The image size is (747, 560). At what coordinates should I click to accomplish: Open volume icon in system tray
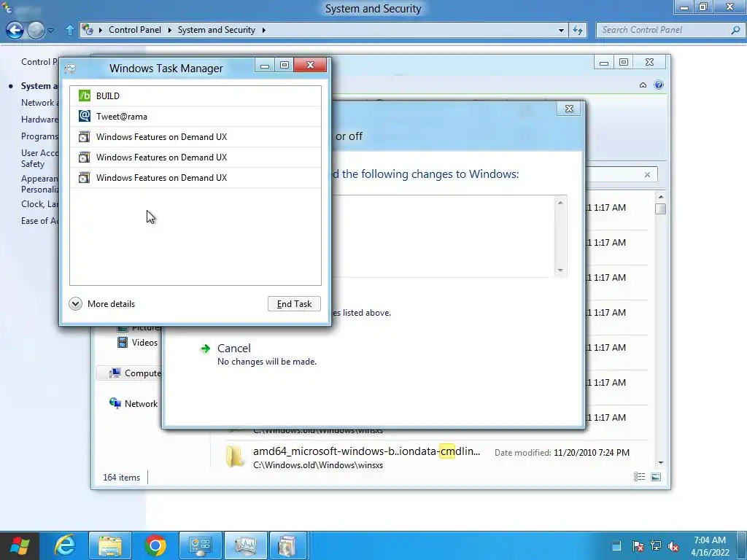[673, 546]
